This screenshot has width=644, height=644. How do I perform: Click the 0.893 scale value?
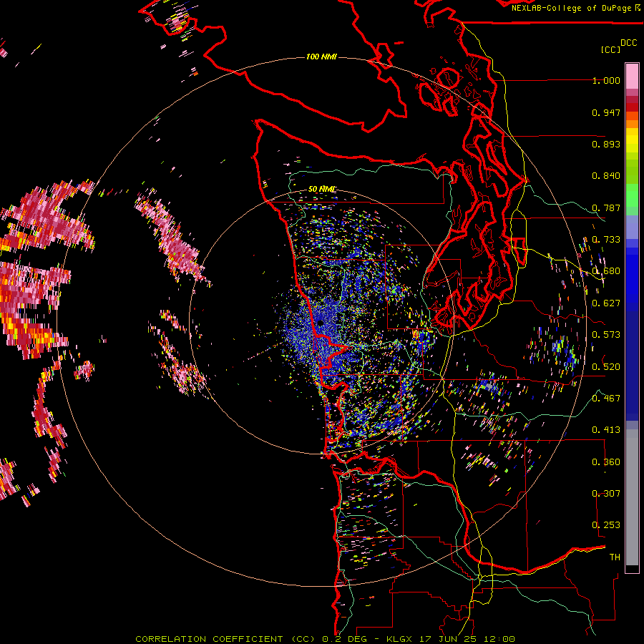click(x=606, y=144)
